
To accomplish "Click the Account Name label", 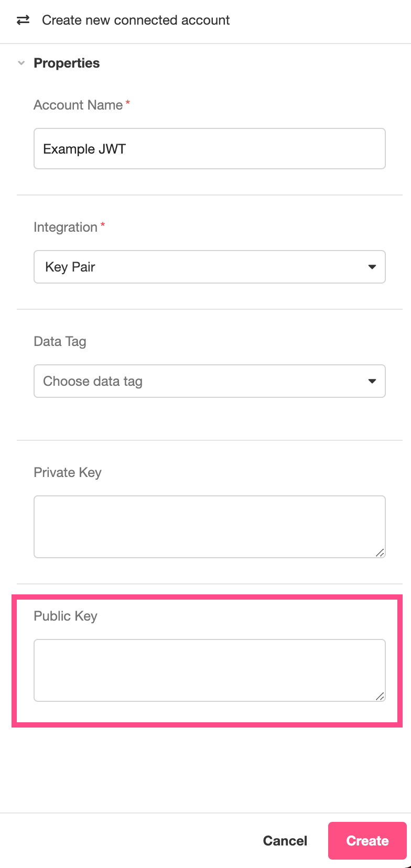I will point(78,105).
